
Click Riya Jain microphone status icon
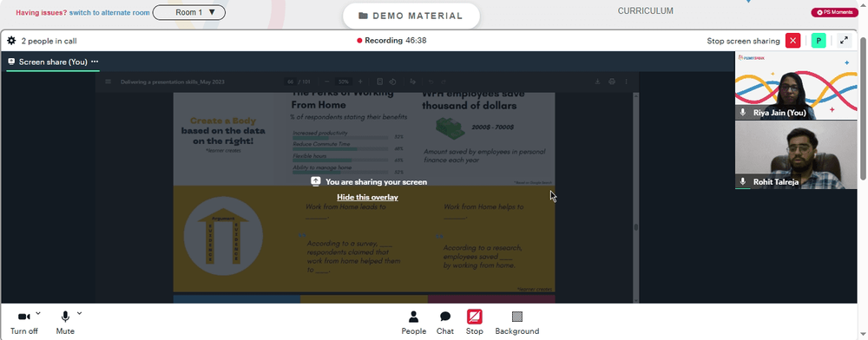(743, 112)
